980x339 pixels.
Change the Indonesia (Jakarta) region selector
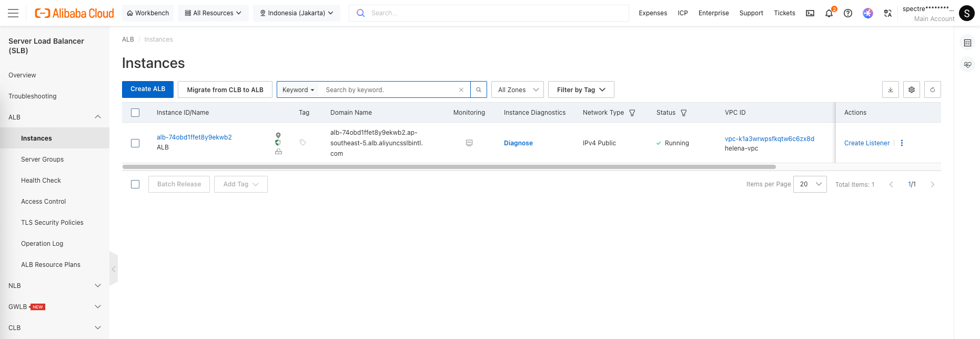297,13
